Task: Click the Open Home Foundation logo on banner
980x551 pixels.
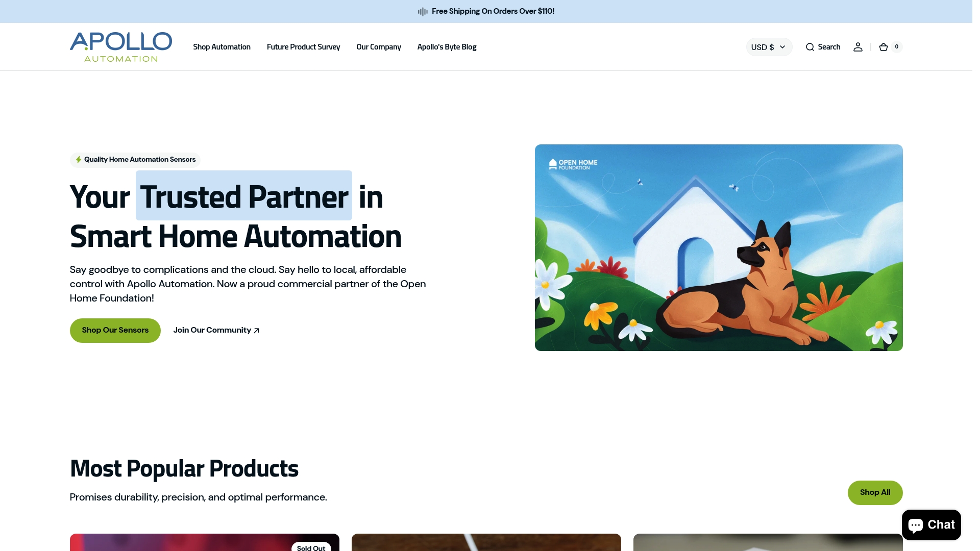Action: (573, 164)
